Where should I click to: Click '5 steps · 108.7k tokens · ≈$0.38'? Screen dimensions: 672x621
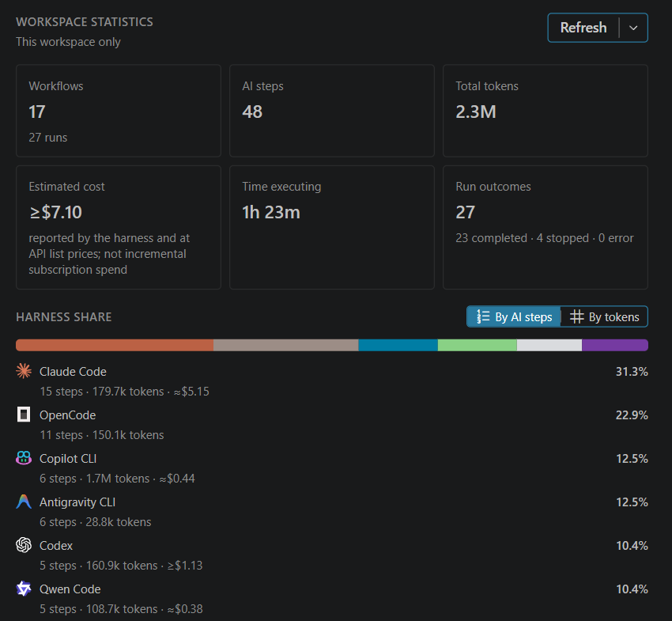click(121, 609)
